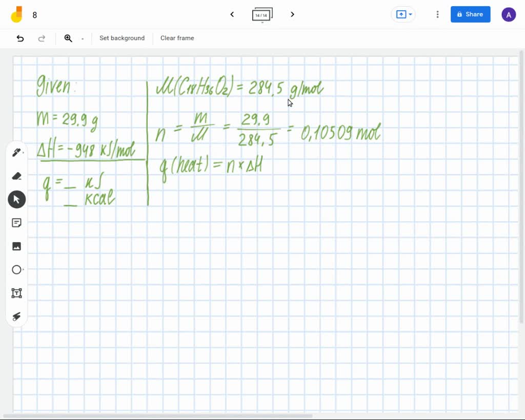
Task: Go to the previous frame
Action: (232, 14)
